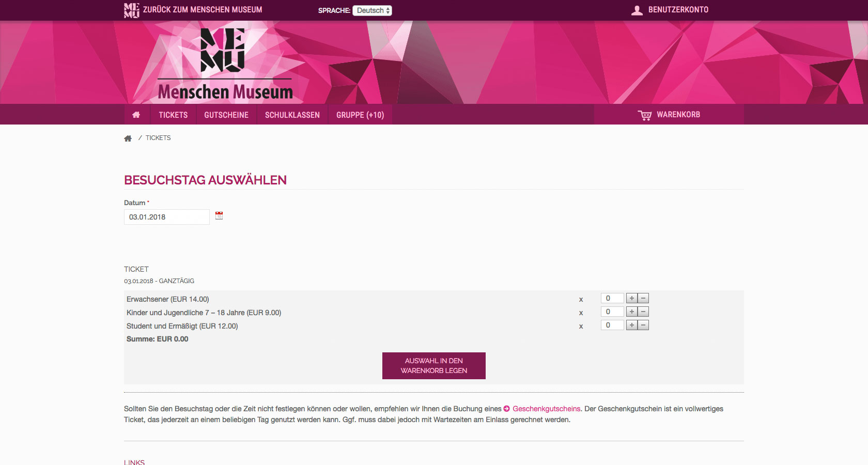The width and height of the screenshot is (868, 465).
Task: Click the Erwachsener quantity field
Action: (x=612, y=298)
